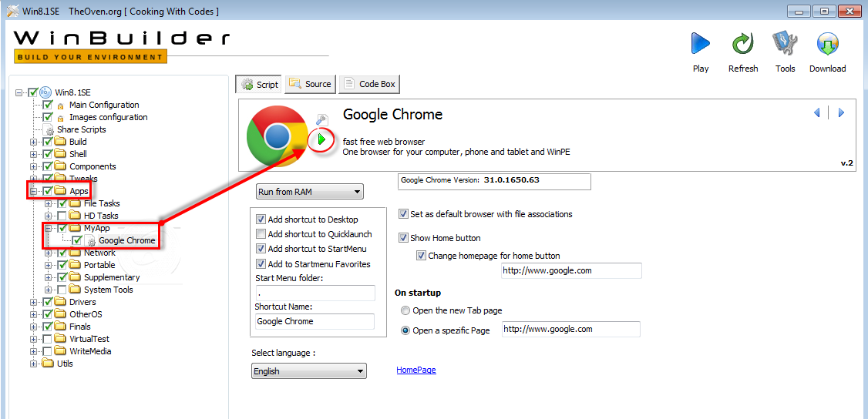The height and width of the screenshot is (419, 868).
Task: Toggle Add shortcut to StartMenu checkbox
Action: 261,249
